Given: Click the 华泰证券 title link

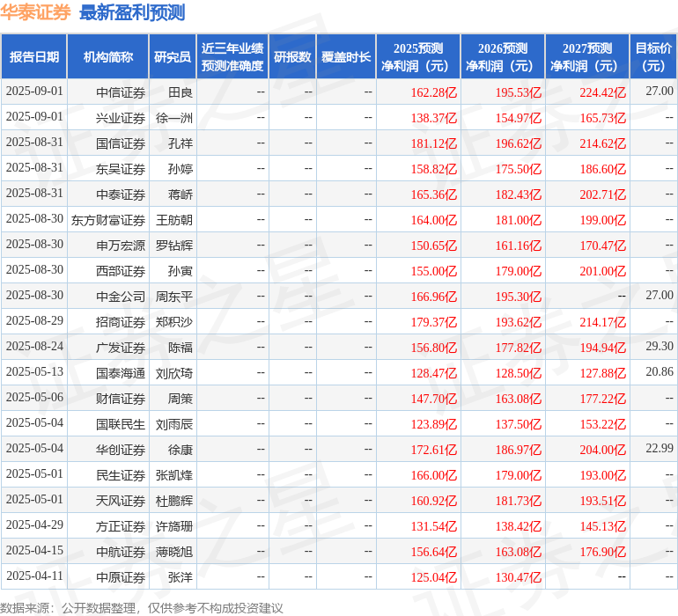Looking at the screenshot, I should pos(35,12).
